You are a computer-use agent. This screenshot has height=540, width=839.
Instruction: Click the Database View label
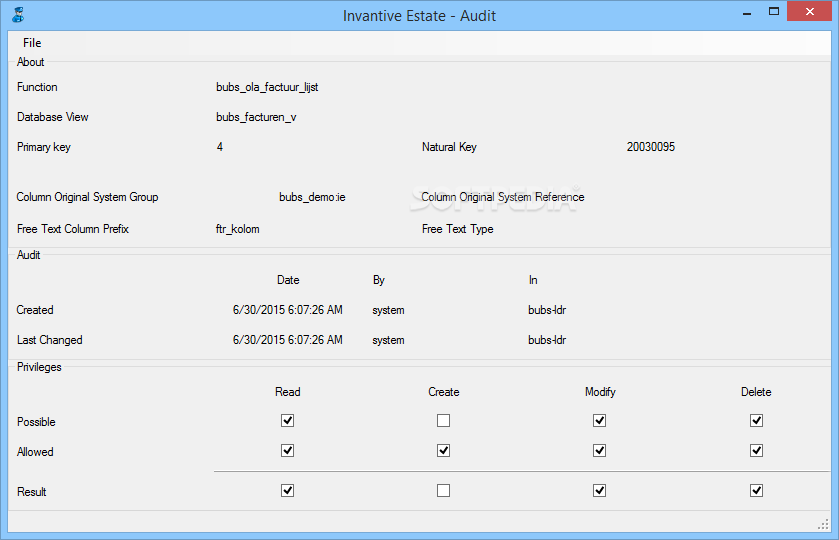(x=52, y=117)
